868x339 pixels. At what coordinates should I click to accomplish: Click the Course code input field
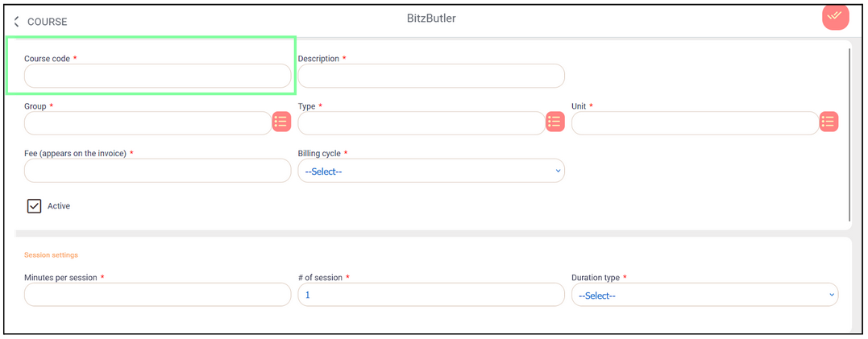157,76
